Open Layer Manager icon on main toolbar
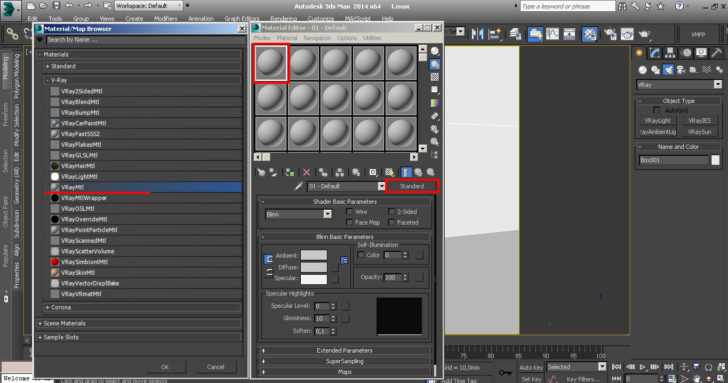 515,34
